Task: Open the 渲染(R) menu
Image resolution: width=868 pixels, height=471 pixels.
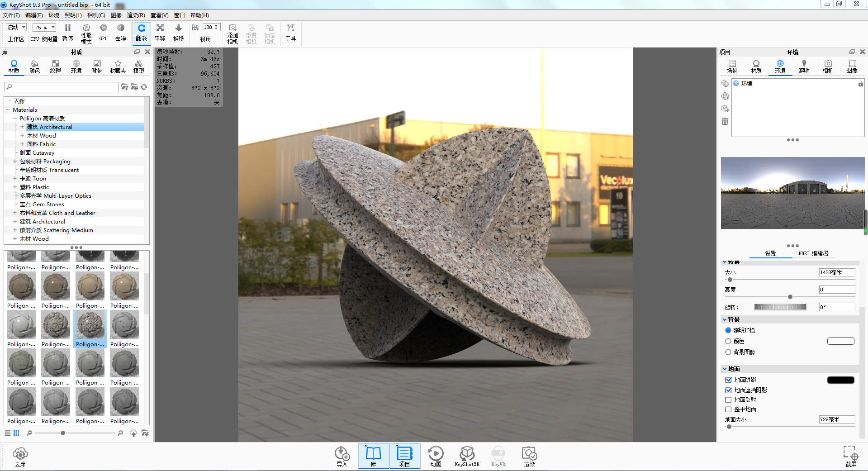Action: click(x=136, y=15)
